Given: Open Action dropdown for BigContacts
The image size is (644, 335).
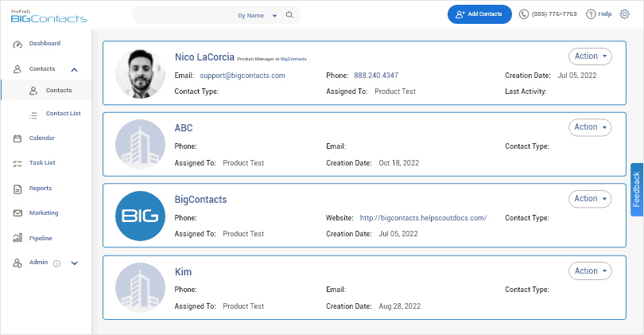Looking at the screenshot, I should click(x=590, y=199).
